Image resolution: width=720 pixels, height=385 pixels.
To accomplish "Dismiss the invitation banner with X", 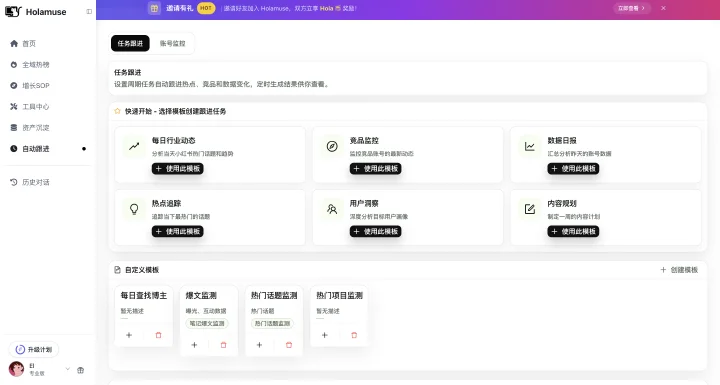I will click(x=664, y=8).
